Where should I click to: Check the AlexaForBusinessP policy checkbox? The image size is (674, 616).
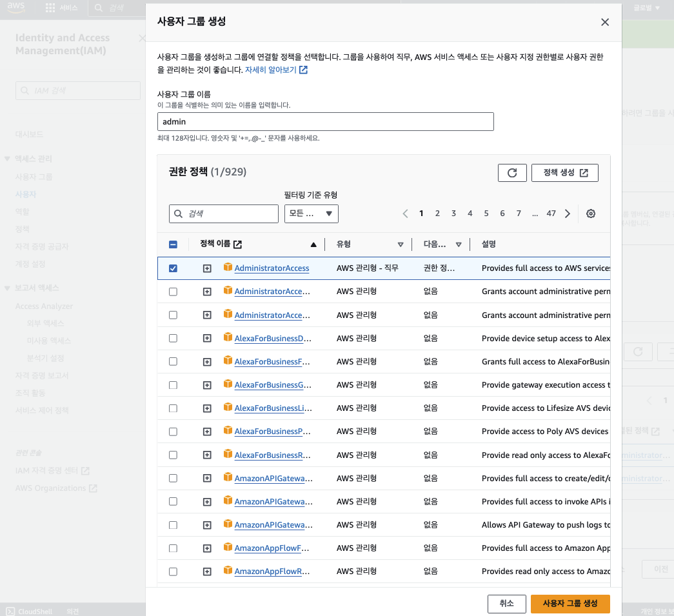[x=173, y=432]
